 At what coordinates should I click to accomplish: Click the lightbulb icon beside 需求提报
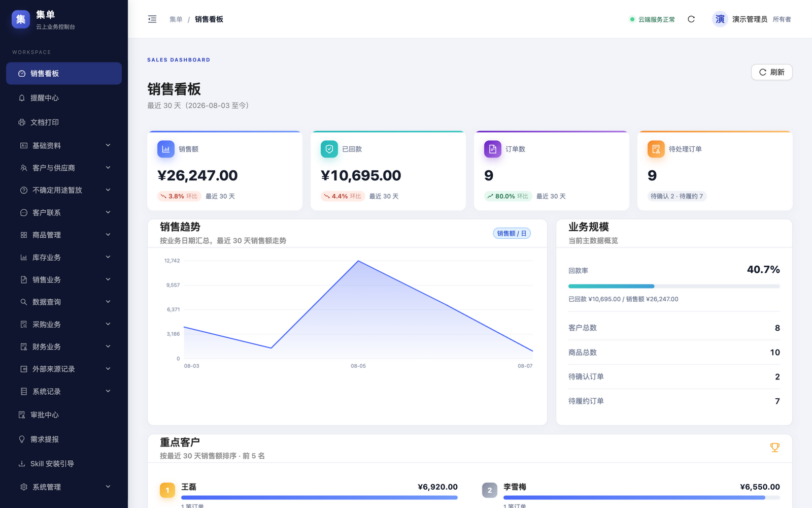(x=22, y=439)
